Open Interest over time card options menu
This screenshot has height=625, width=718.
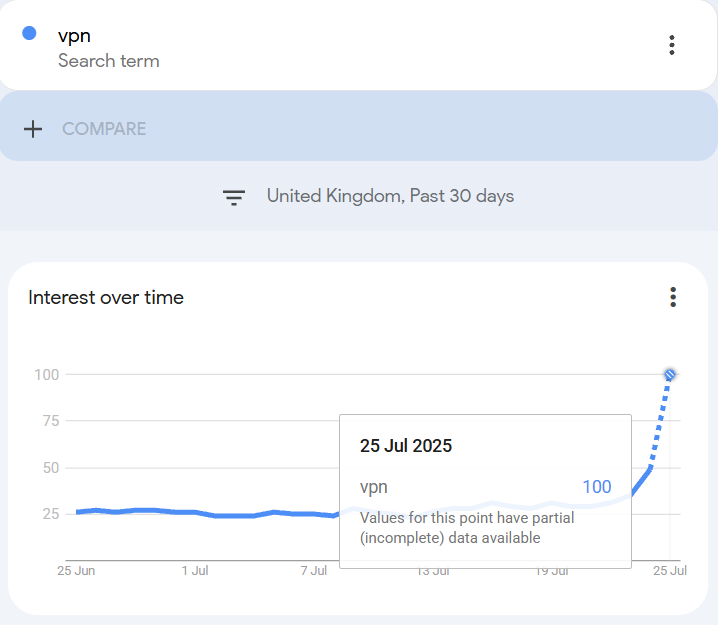point(673,297)
